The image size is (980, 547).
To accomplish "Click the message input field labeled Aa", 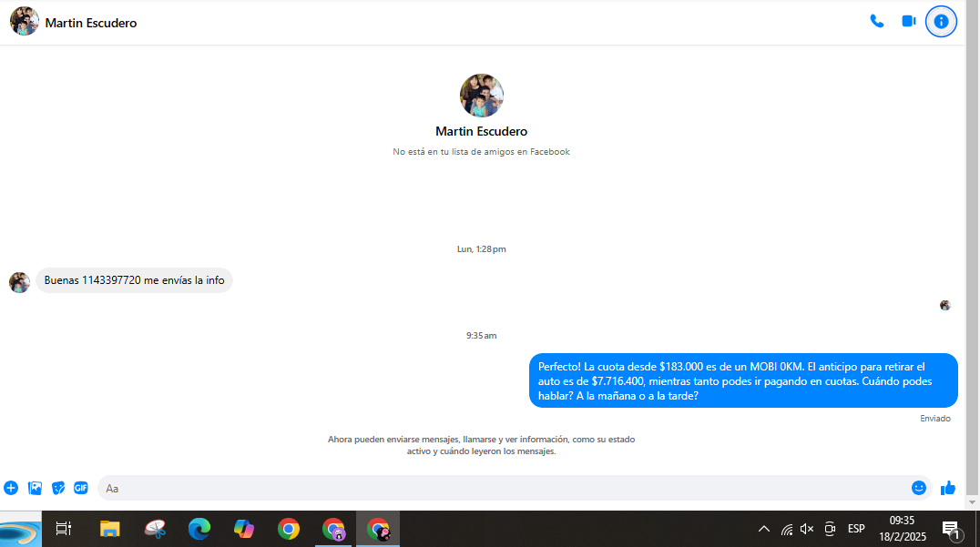I will 501,488.
